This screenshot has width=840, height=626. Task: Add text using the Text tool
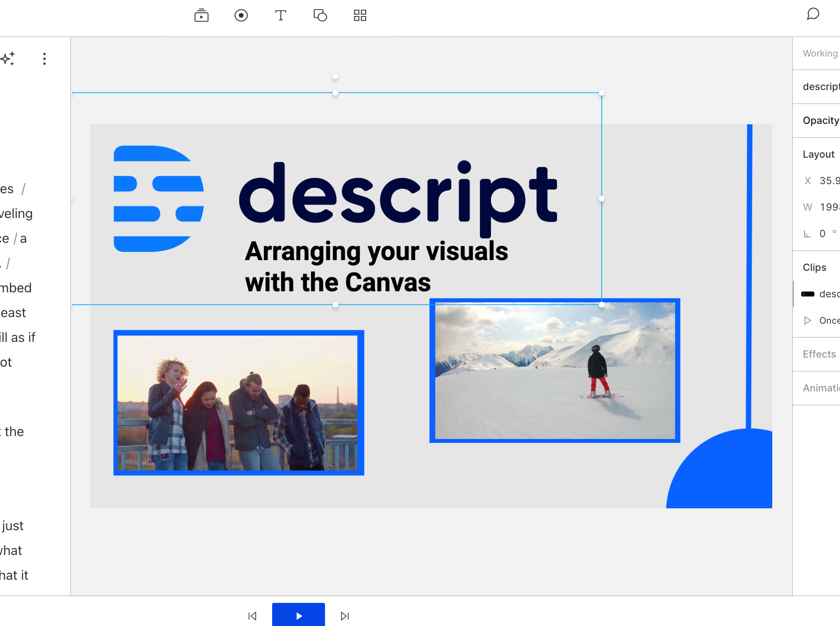coord(280,15)
